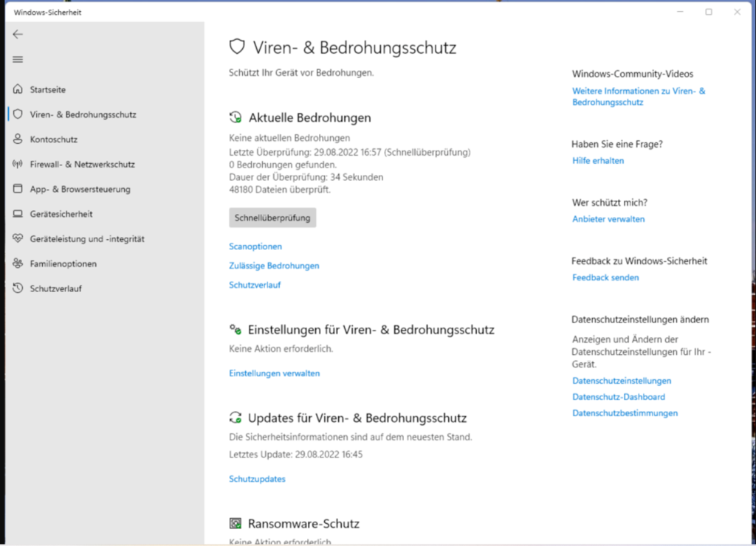756x546 pixels.
Task: Click 'Windows-Community-Videos' heading
Action: [633, 74]
